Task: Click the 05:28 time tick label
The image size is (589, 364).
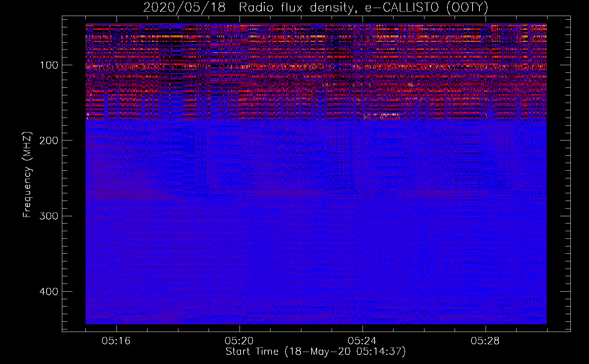Action: pyautogui.click(x=485, y=341)
